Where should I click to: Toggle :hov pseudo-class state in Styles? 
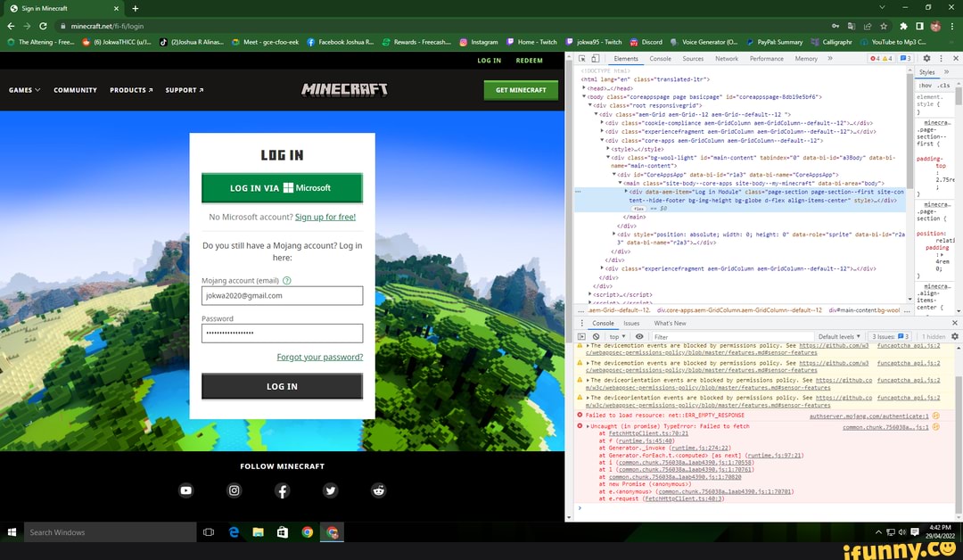point(926,85)
